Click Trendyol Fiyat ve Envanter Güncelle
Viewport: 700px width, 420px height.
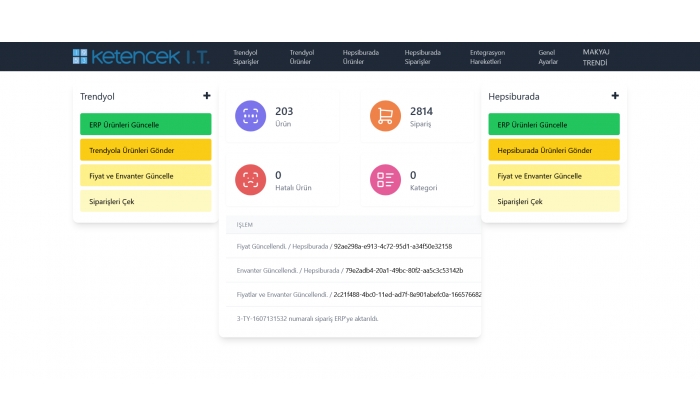pyautogui.click(x=146, y=175)
